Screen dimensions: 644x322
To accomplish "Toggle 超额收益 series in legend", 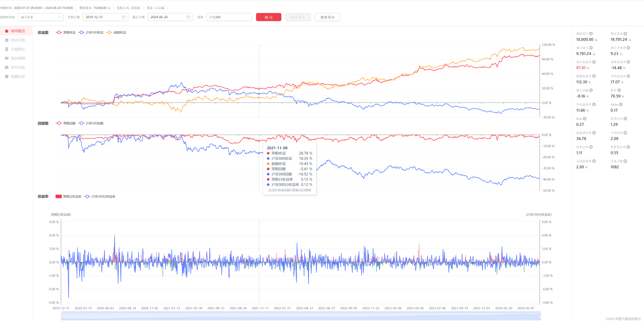I will pos(116,32).
